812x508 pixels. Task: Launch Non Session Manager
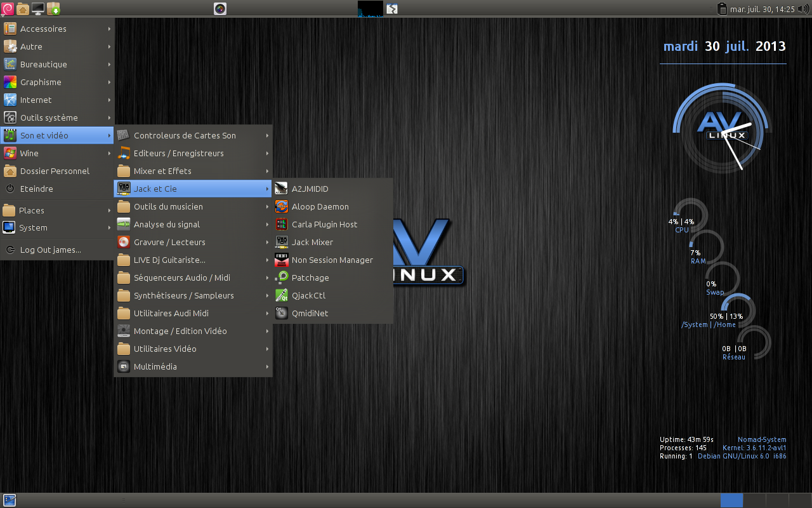click(333, 260)
